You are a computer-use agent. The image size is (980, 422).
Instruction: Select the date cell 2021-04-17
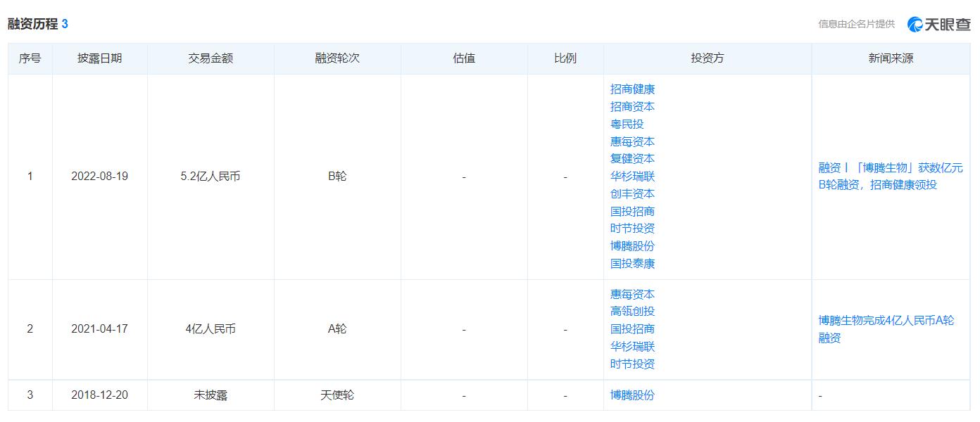point(99,329)
